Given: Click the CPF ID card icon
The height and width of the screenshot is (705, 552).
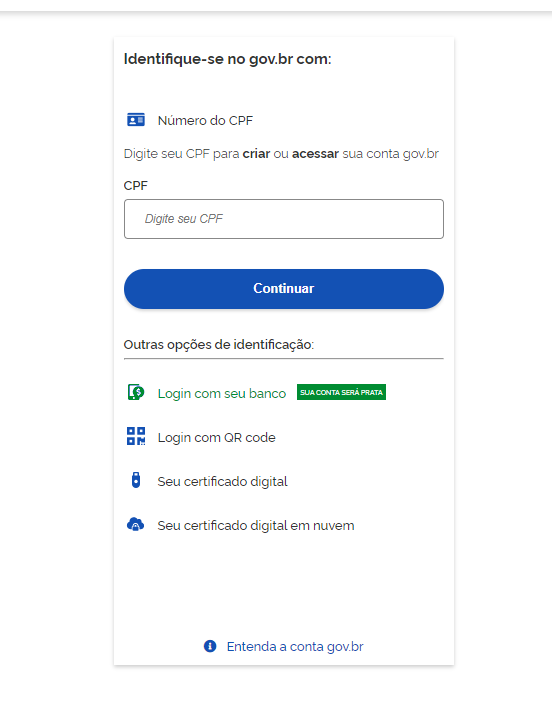Looking at the screenshot, I should [136, 120].
